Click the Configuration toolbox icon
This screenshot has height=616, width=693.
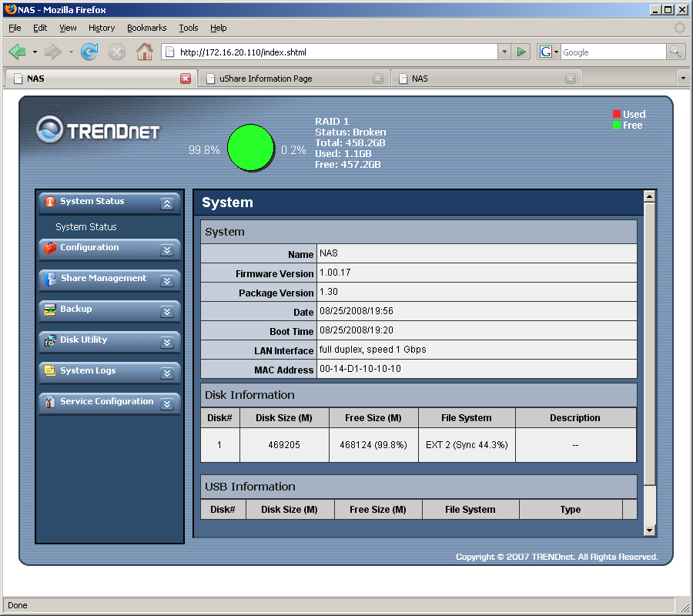[x=50, y=248]
